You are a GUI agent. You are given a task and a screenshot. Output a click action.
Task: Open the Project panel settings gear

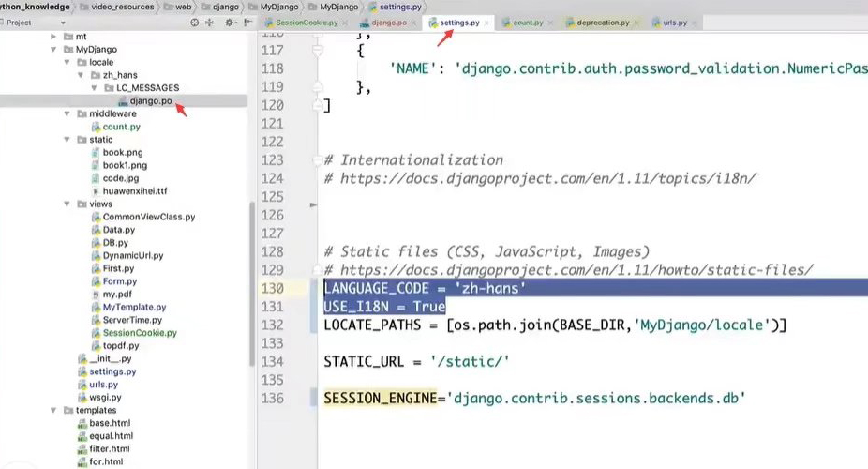[229, 23]
